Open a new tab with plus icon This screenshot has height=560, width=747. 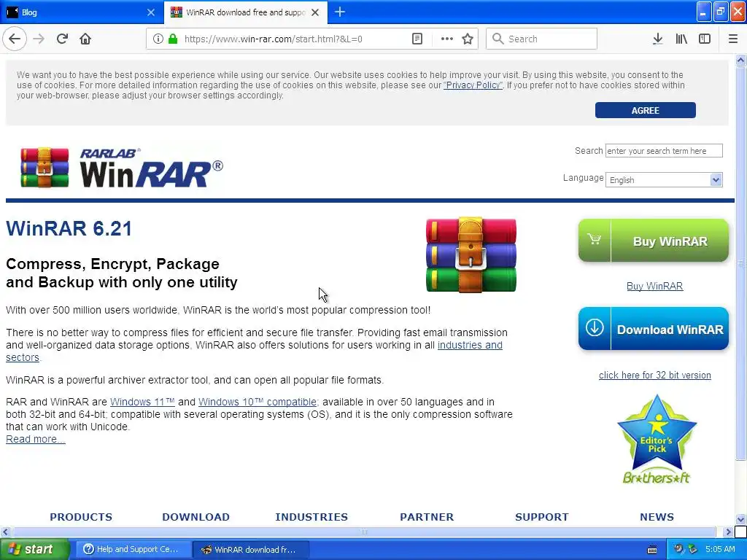pos(340,12)
